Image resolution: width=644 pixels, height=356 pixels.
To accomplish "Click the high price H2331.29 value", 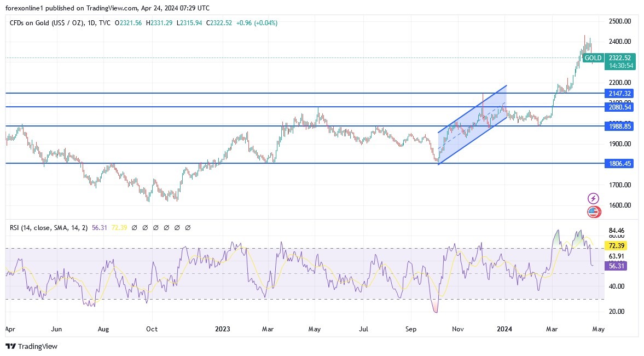I will tap(159, 23).
